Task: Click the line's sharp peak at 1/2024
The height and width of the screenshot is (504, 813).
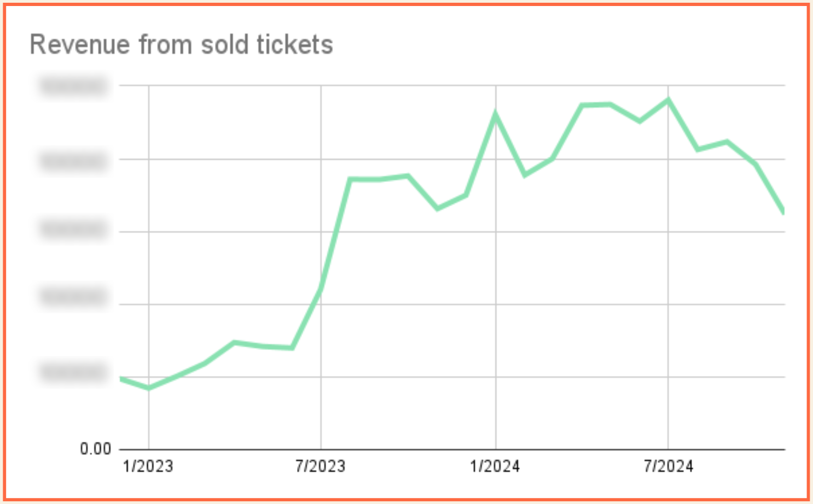Action: point(496,114)
